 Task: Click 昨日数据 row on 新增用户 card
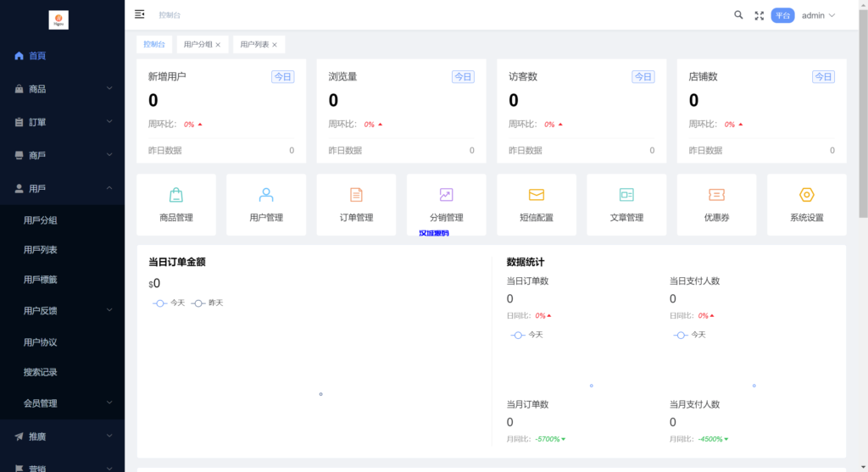(x=221, y=151)
